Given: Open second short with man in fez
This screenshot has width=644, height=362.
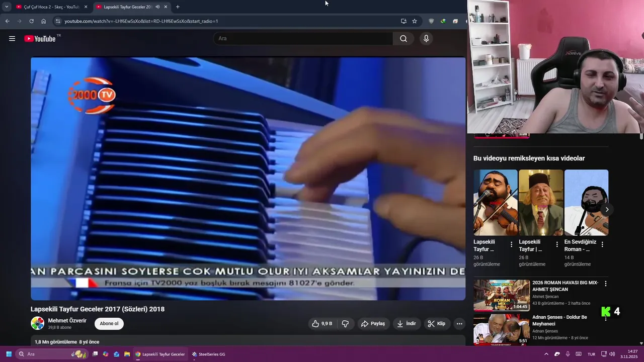Looking at the screenshot, I should tap(541, 203).
